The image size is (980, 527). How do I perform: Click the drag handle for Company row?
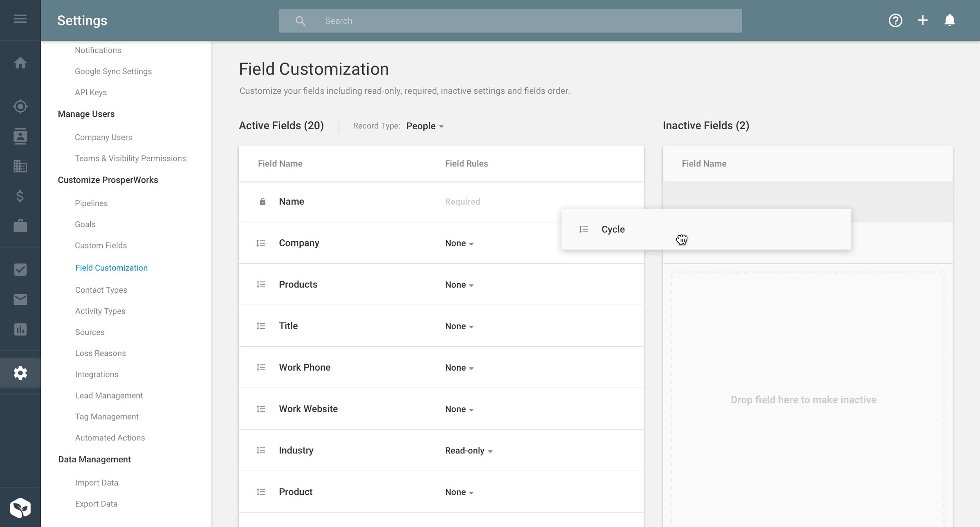[261, 243]
